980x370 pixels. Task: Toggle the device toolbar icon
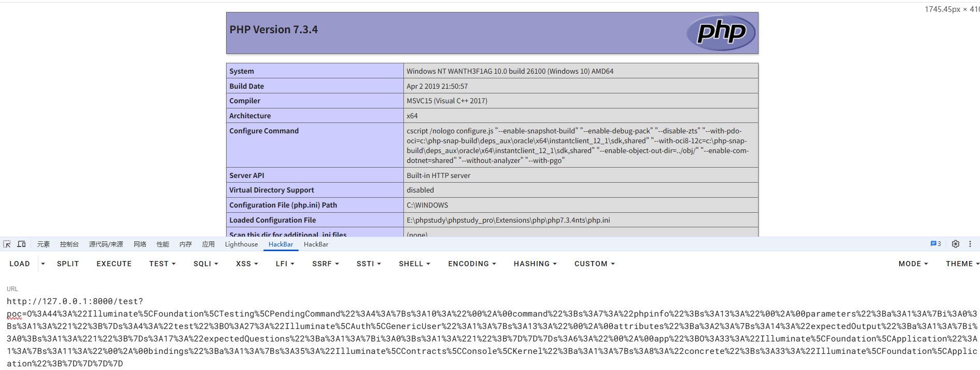pyautogui.click(x=21, y=244)
